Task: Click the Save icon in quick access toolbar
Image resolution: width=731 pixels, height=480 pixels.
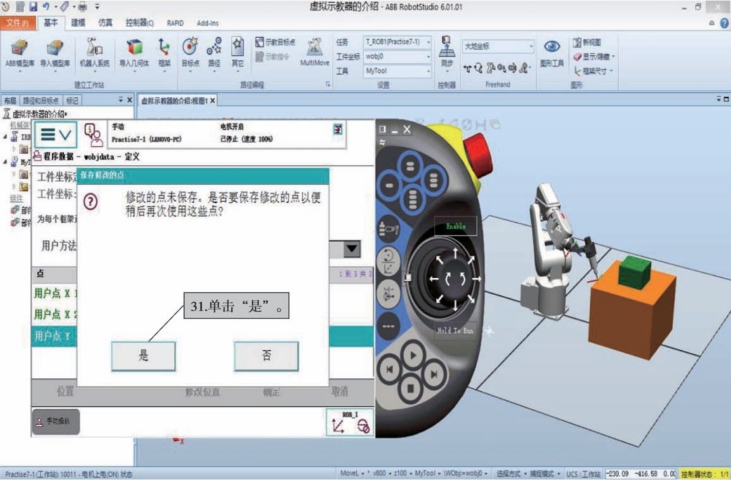Action: pyautogui.click(x=33, y=7)
